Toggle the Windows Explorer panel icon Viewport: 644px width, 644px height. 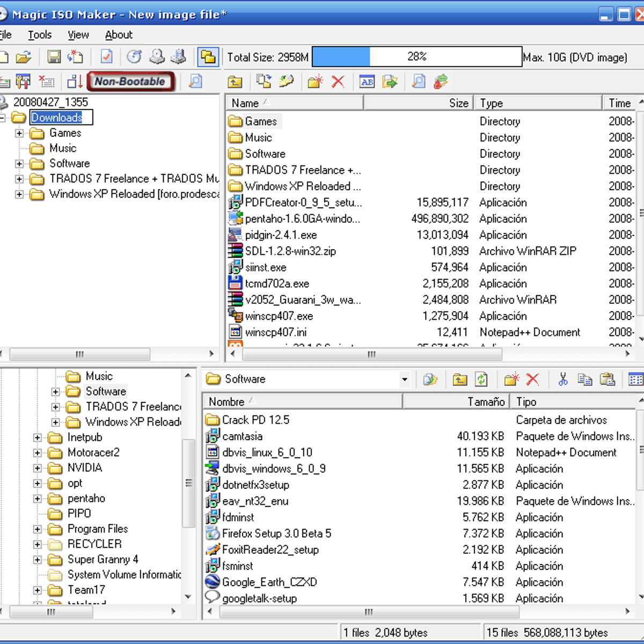pyautogui.click(x=208, y=57)
